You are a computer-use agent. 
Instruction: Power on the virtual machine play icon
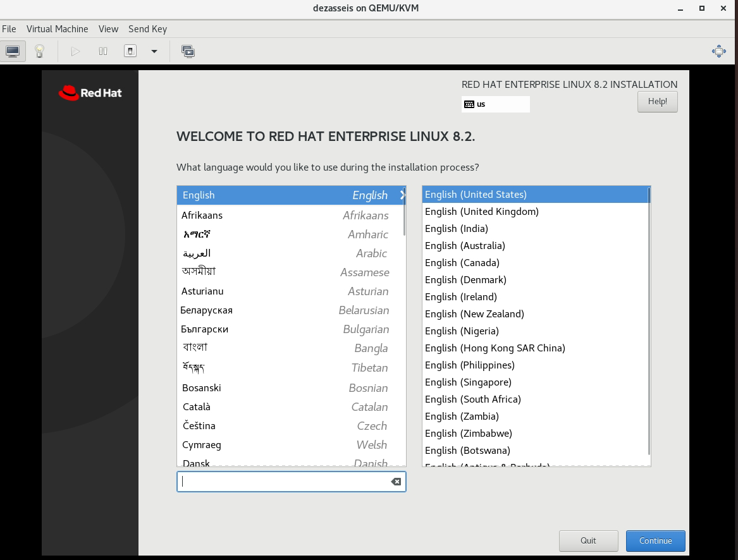tap(75, 51)
